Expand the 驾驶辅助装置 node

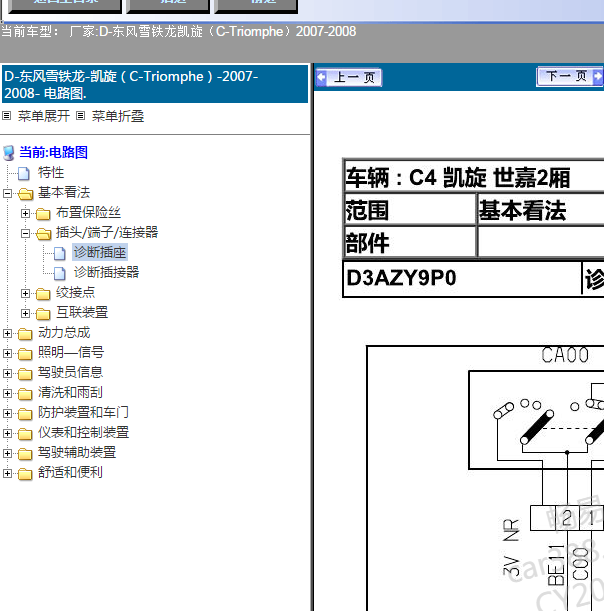click(x=7, y=453)
